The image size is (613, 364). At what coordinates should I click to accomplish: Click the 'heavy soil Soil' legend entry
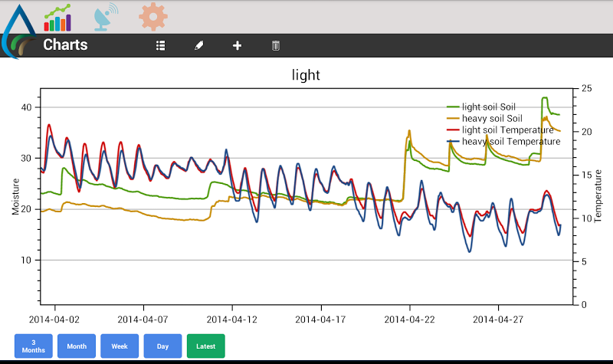[484, 118]
